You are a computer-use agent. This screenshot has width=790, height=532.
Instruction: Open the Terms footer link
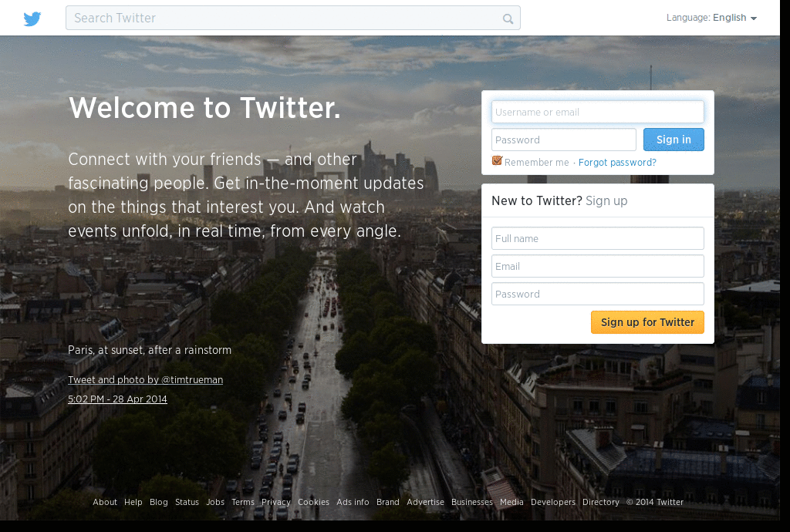(x=243, y=502)
